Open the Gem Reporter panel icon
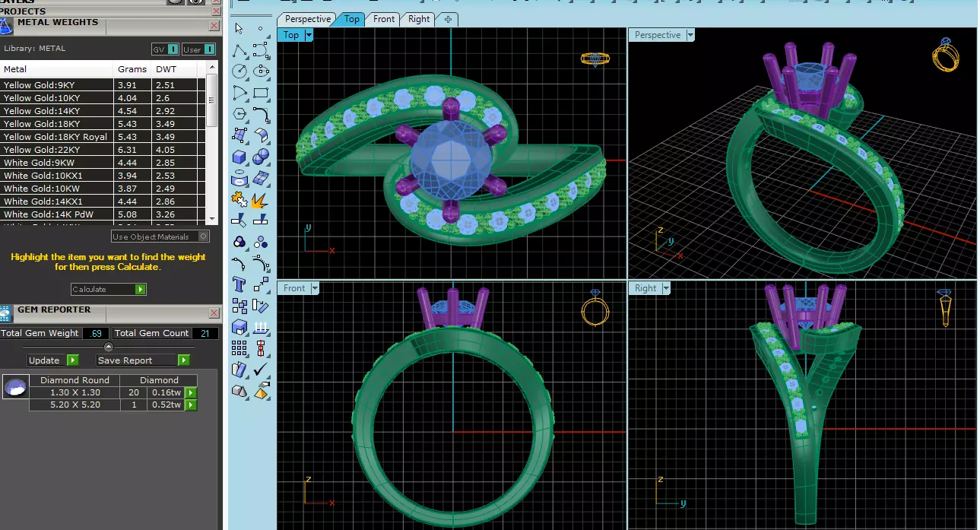 [x=6, y=313]
